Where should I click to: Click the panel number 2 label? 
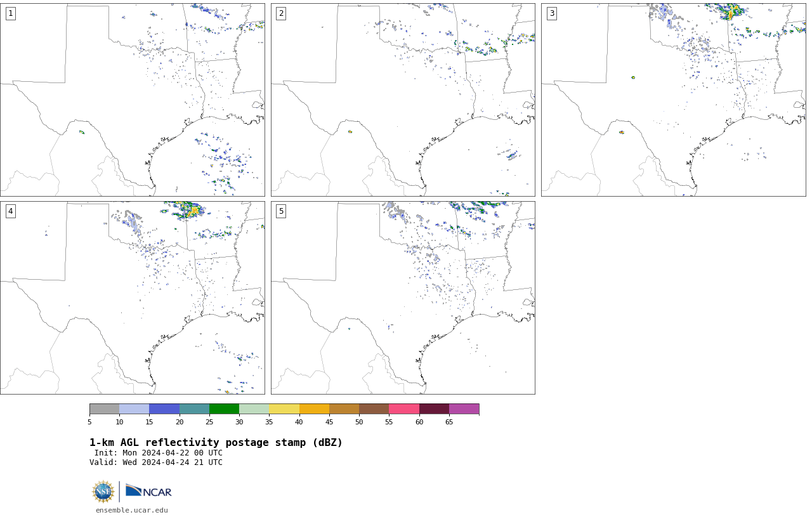281,13
